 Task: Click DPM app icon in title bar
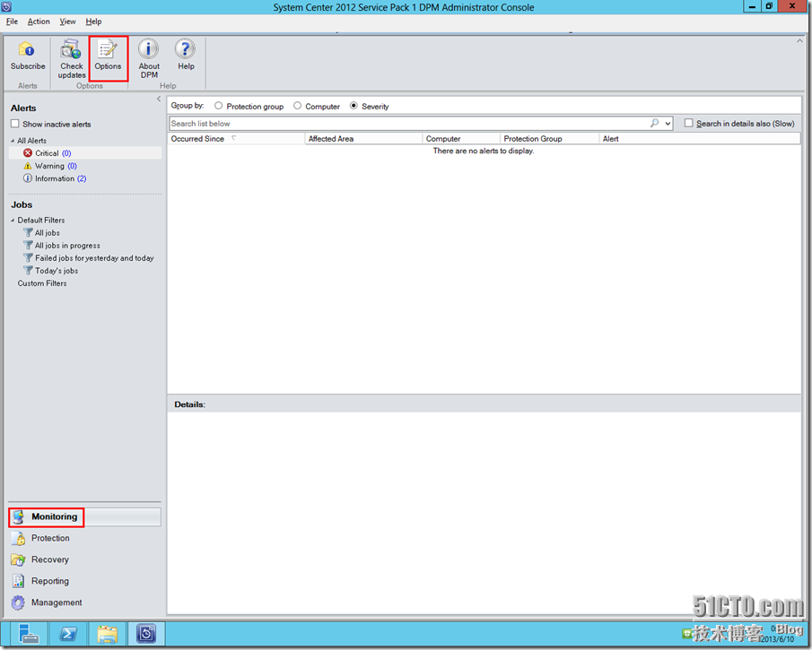click(x=7, y=7)
